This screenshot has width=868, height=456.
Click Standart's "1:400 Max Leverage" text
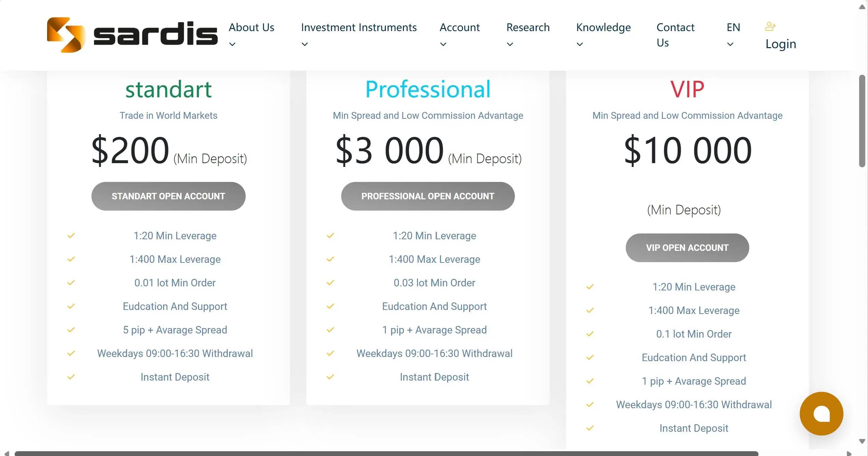click(x=175, y=259)
